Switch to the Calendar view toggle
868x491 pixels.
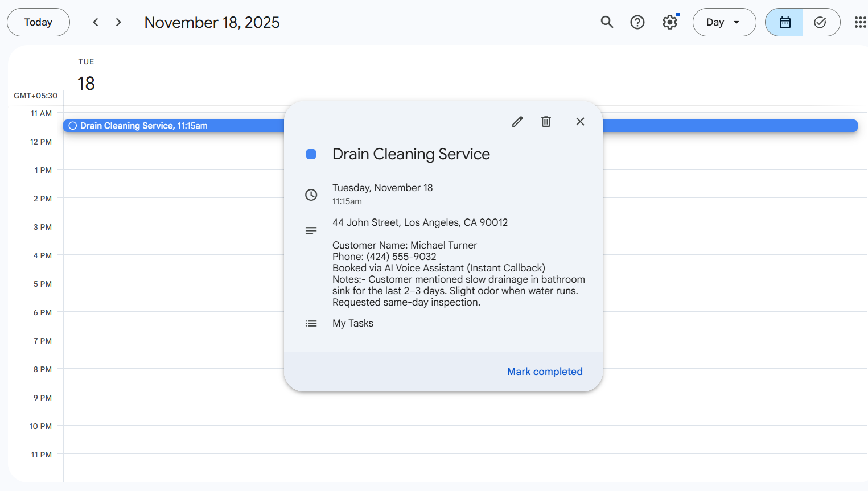[x=784, y=22]
